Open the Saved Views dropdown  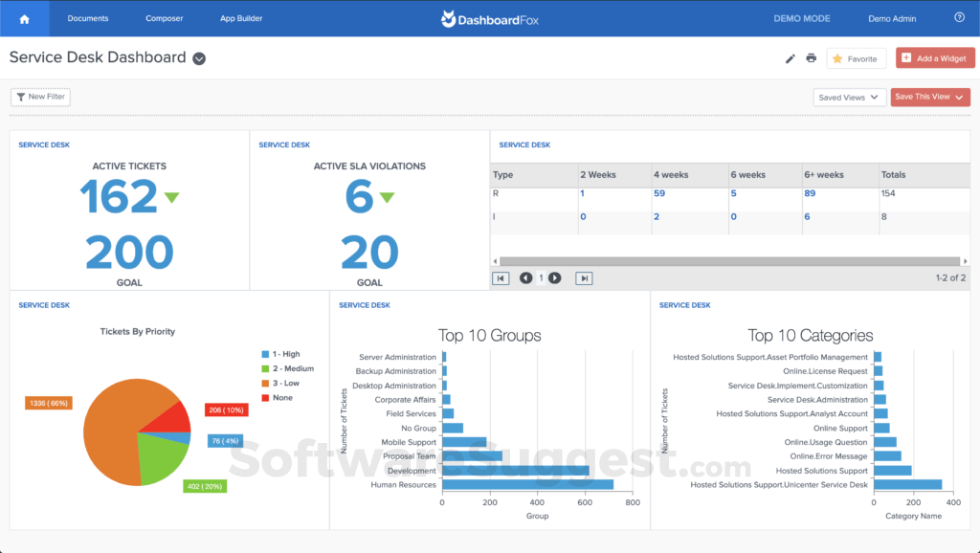(x=849, y=97)
